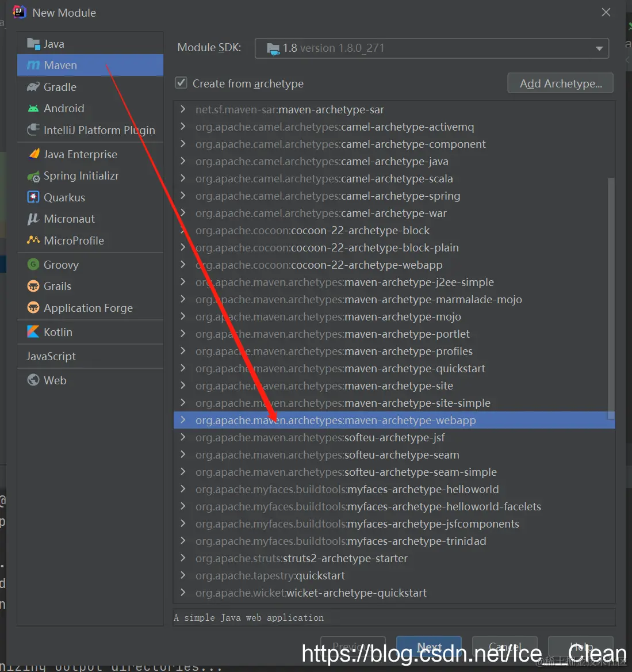Click the green Groovy icon
632x672 pixels.
coord(33,265)
